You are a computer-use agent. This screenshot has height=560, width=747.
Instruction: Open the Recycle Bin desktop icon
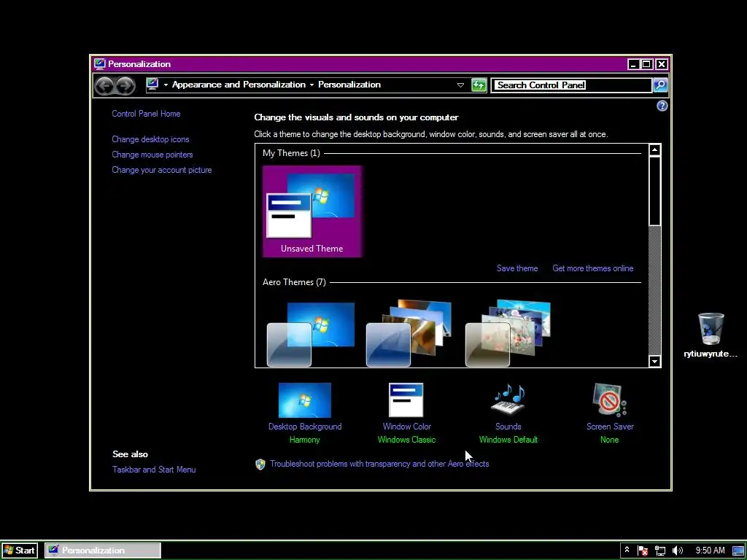click(711, 329)
